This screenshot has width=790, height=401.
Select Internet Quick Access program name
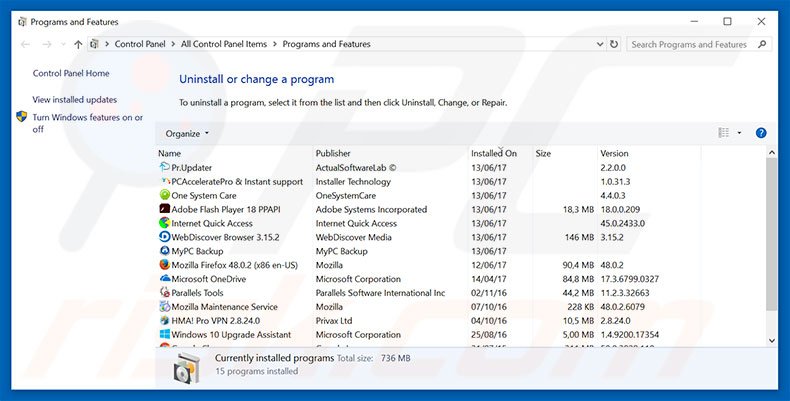click(212, 223)
